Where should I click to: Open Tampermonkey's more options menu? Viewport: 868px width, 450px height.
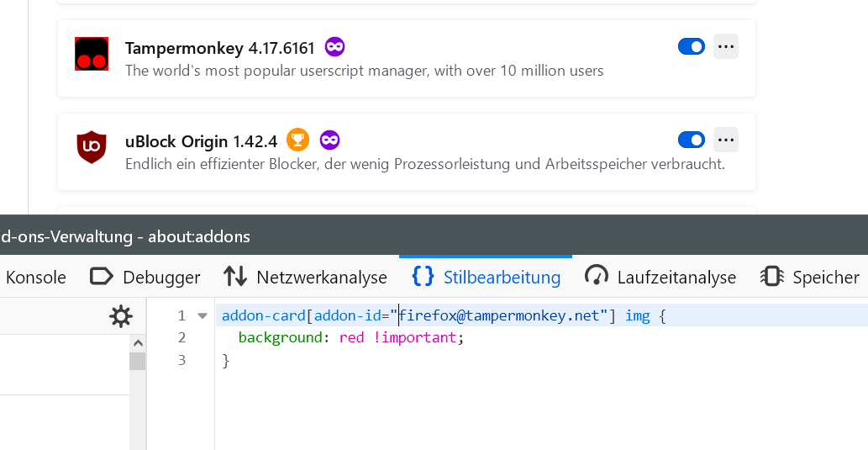coord(725,47)
